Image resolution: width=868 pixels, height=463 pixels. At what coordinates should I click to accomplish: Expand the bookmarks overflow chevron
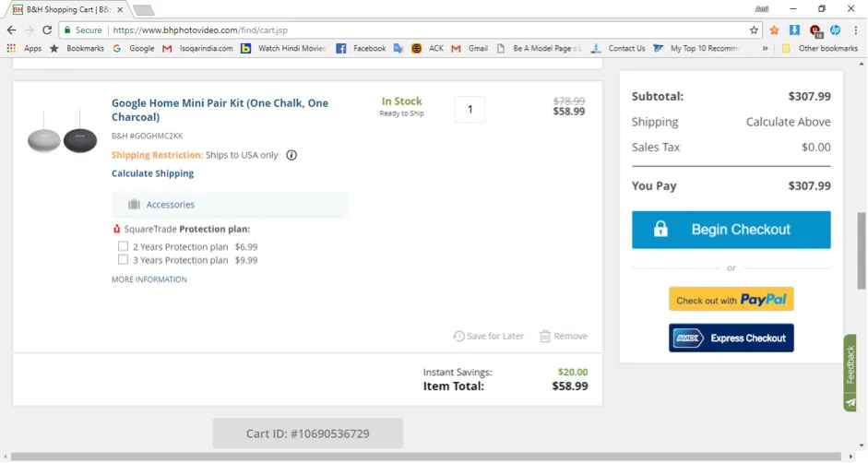(x=765, y=48)
